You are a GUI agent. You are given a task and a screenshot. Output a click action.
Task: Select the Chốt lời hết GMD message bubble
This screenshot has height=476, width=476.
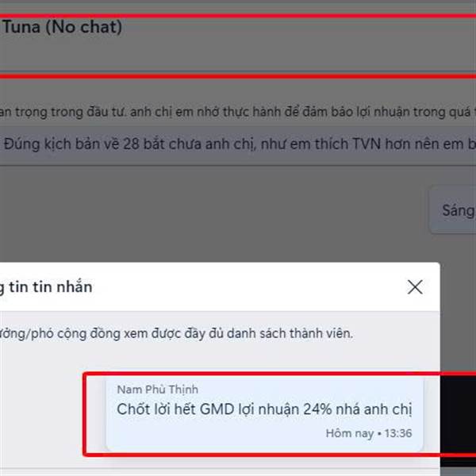(x=264, y=414)
